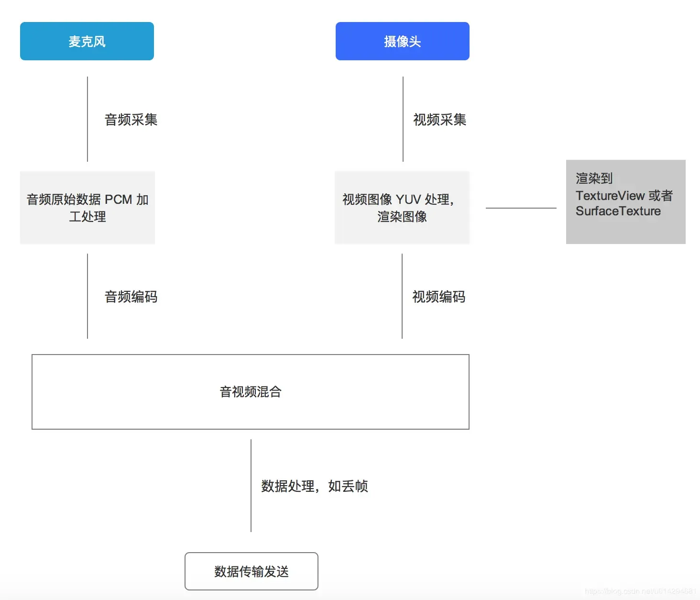Click the 渲染到 text in gray box
700x600 pixels.
[x=594, y=178]
